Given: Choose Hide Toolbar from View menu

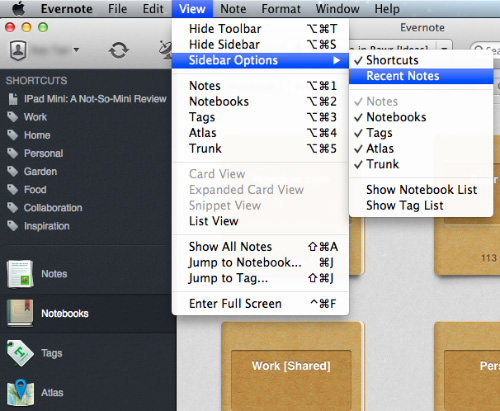Looking at the screenshot, I should click(260, 29).
